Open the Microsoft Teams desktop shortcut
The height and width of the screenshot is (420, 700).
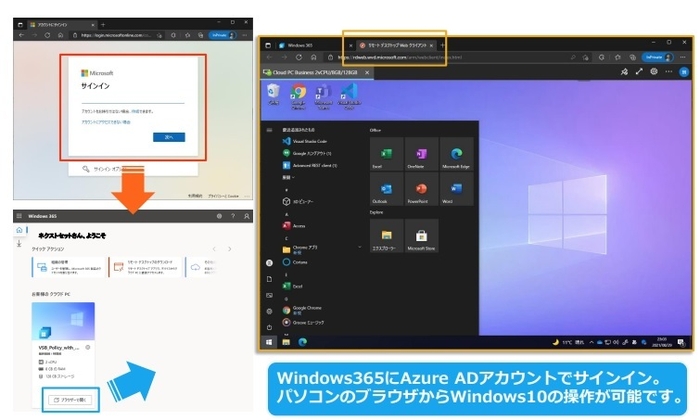323,96
